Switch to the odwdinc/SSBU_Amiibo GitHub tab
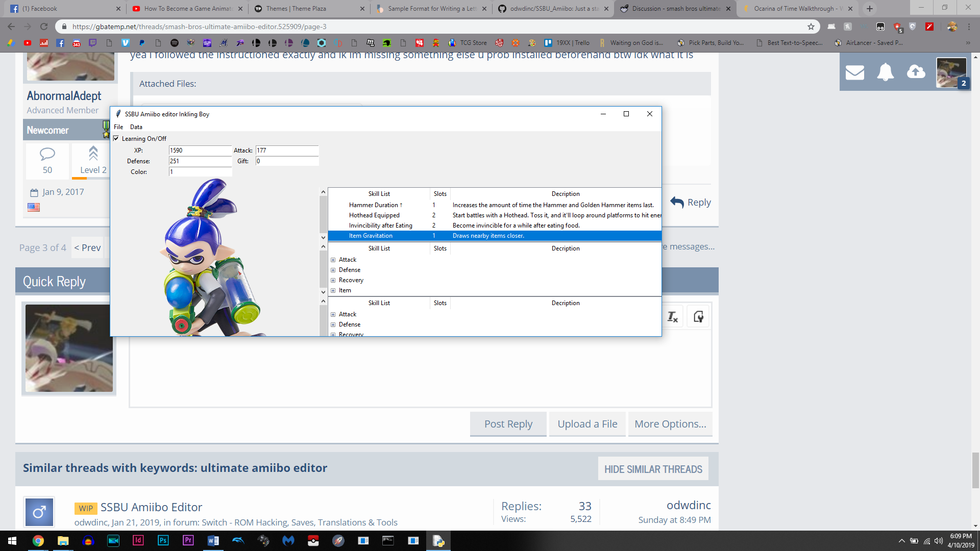The height and width of the screenshot is (551, 980). [553, 9]
